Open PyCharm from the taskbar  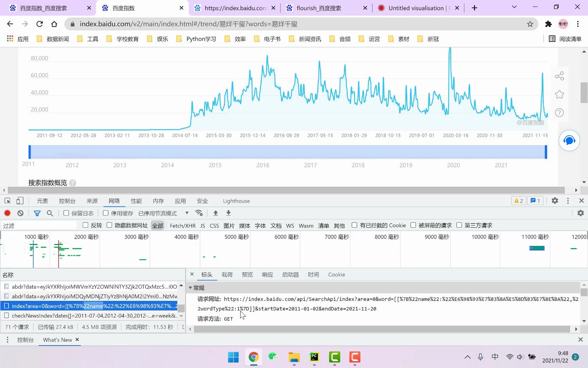314,357
